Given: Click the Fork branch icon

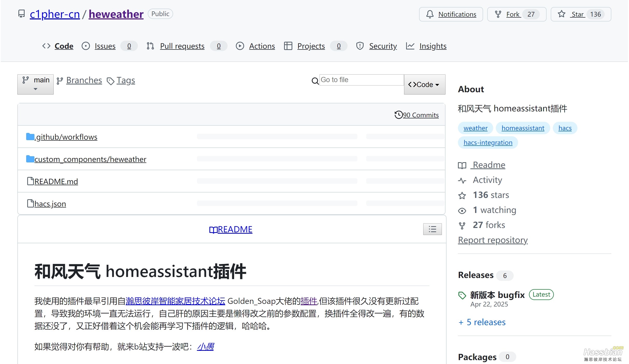Looking at the screenshot, I should click(498, 14).
